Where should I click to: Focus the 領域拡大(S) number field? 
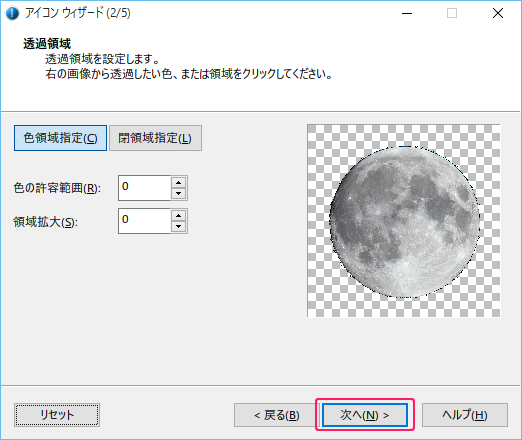(x=144, y=221)
